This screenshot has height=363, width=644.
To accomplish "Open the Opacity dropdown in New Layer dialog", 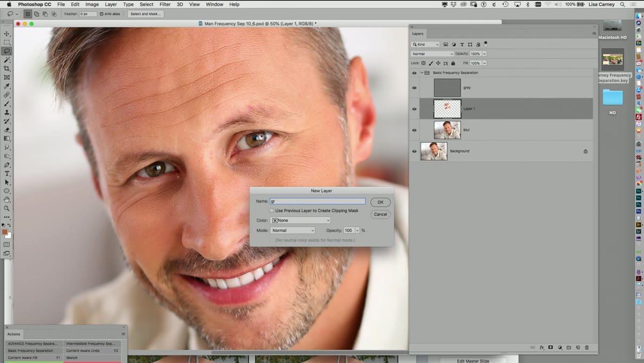I will tap(357, 230).
